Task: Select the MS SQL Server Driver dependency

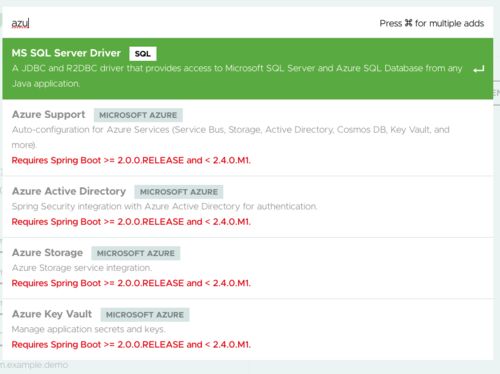Action: point(248,68)
